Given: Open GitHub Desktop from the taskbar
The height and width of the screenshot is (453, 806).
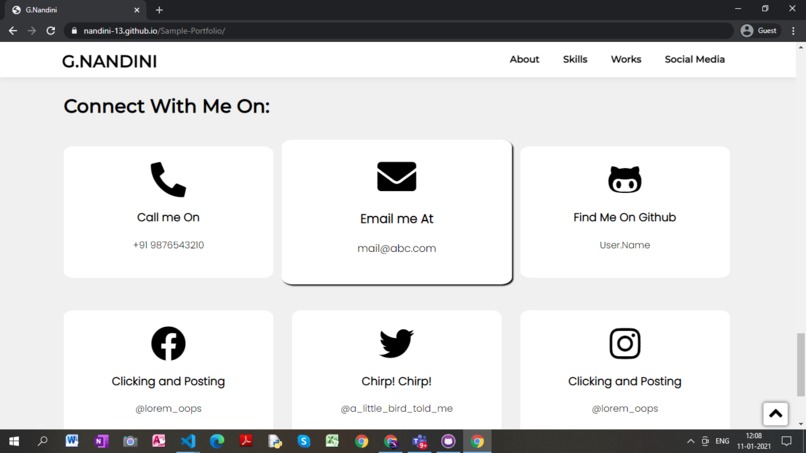Looking at the screenshot, I should click(x=448, y=441).
